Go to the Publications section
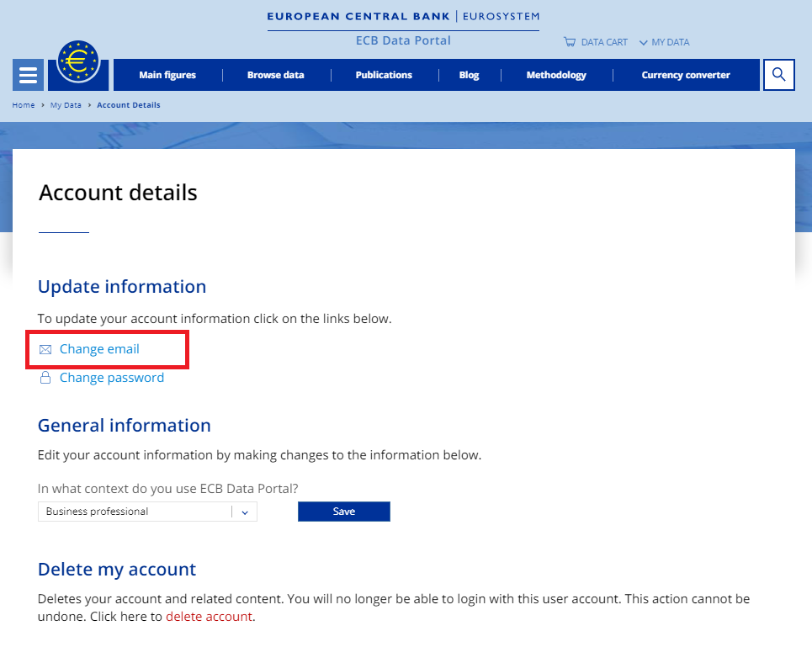Image resolution: width=812 pixels, height=663 pixels. click(x=384, y=75)
